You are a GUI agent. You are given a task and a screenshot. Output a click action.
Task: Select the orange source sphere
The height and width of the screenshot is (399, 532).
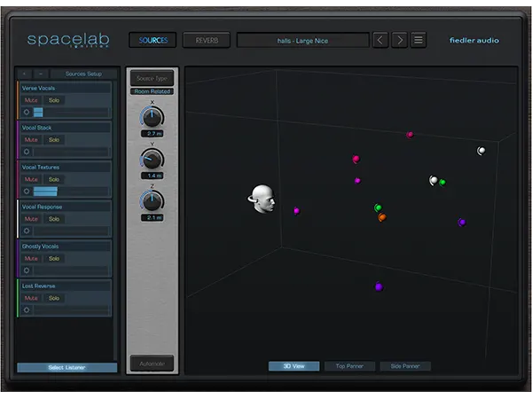click(x=382, y=217)
